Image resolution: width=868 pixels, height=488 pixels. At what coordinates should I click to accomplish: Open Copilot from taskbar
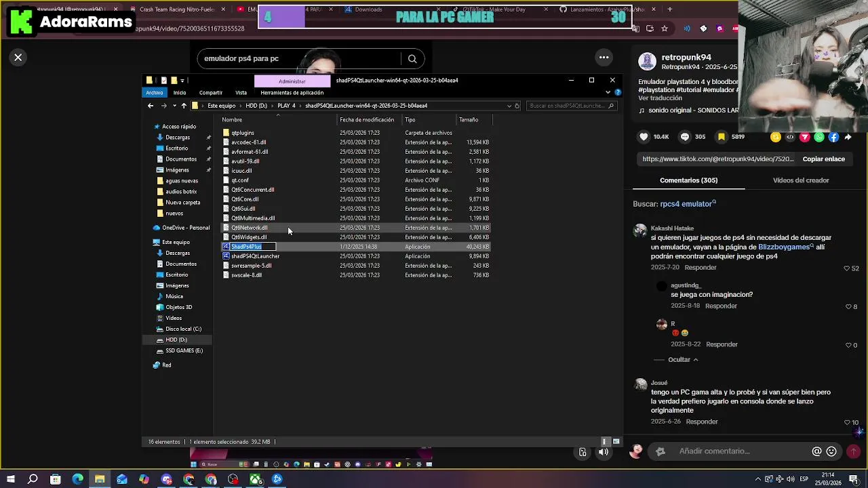coord(144,479)
